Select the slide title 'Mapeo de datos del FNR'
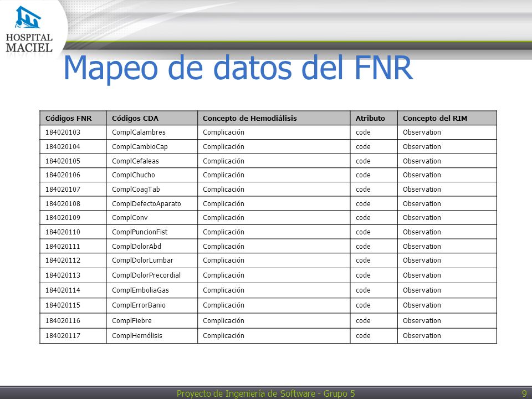This screenshot has height=399, width=532. pyautogui.click(x=238, y=68)
